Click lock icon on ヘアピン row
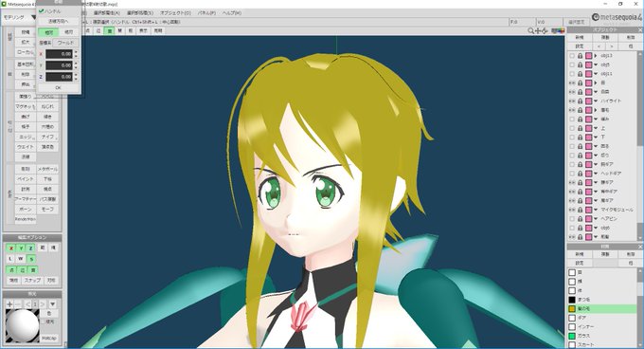Viewport: 644px width, 349px height. tap(580, 218)
